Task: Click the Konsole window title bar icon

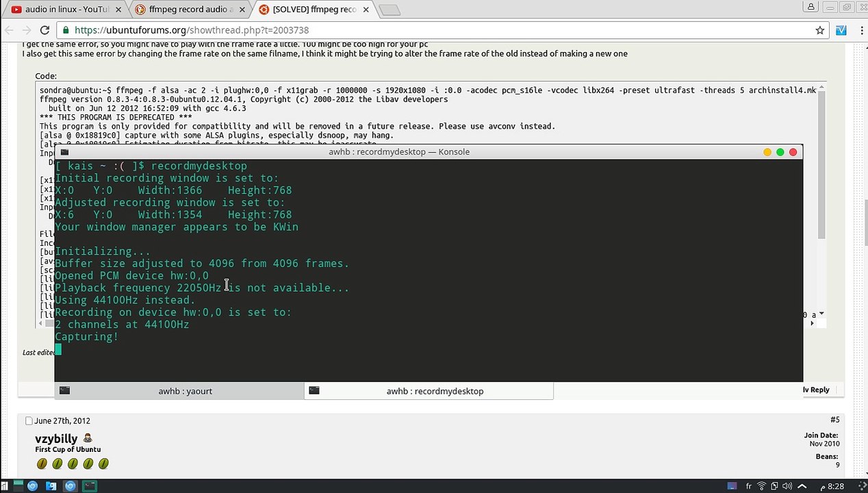Action: (x=64, y=152)
